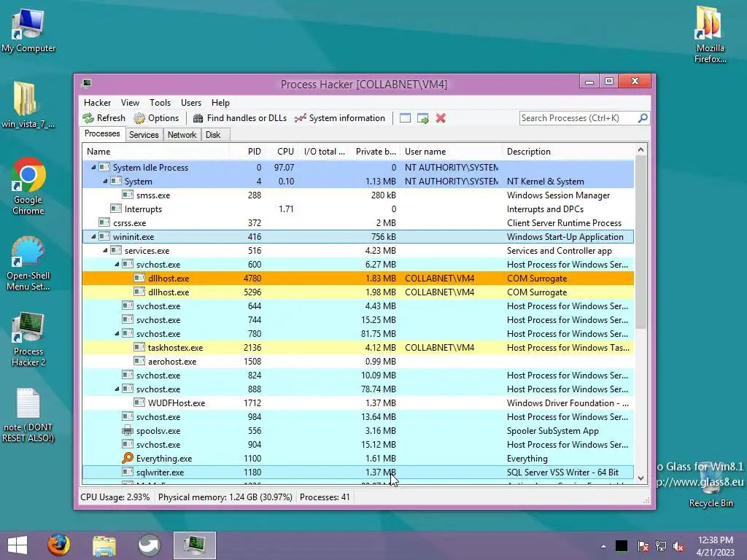Open the Help menu
747x560 pixels.
[x=220, y=103]
